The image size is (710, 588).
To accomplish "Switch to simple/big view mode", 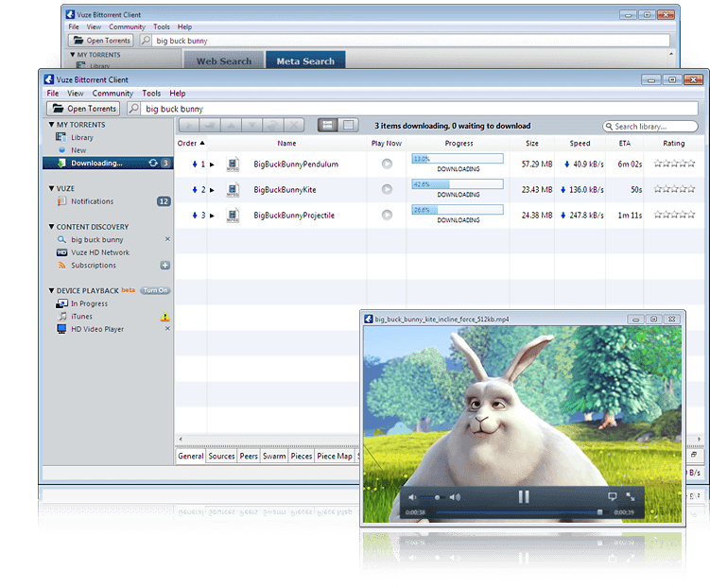I will (x=348, y=125).
